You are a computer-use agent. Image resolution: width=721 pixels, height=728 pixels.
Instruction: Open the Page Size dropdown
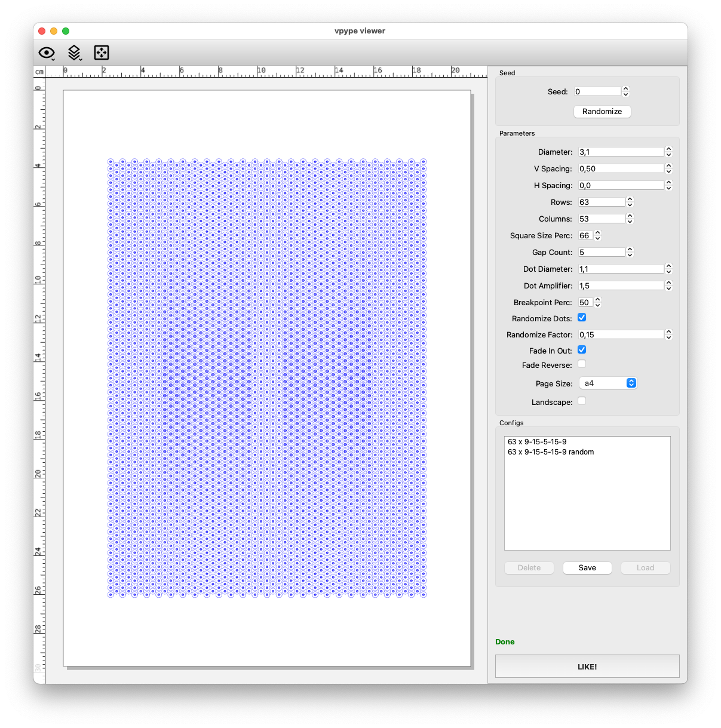pos(608,383)
